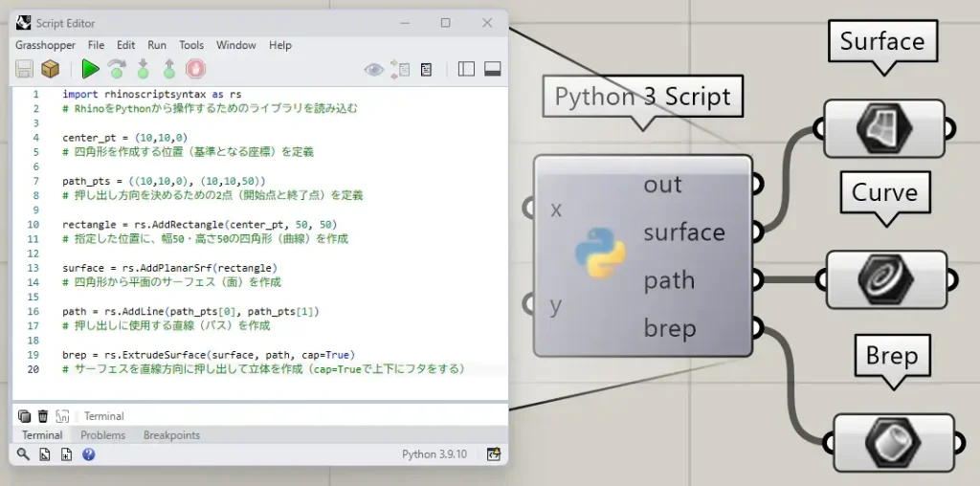Click the Brep label bubble

(x=892, y=356)
